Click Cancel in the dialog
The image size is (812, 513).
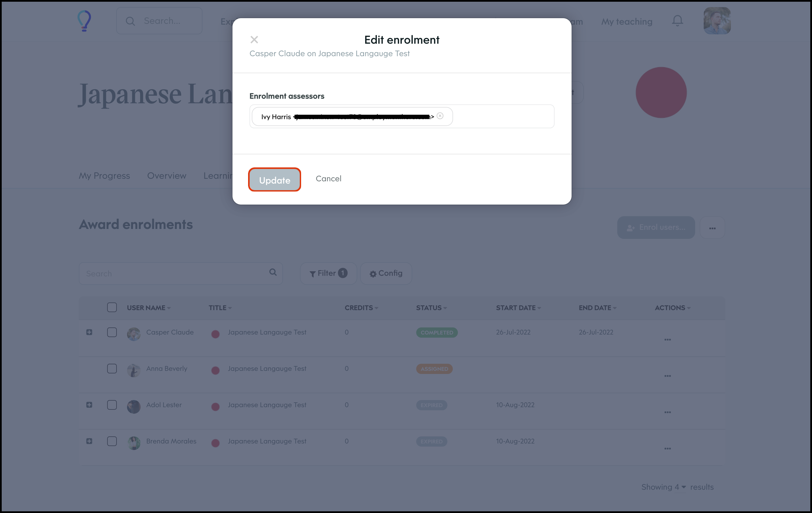[x=328, y=178]
